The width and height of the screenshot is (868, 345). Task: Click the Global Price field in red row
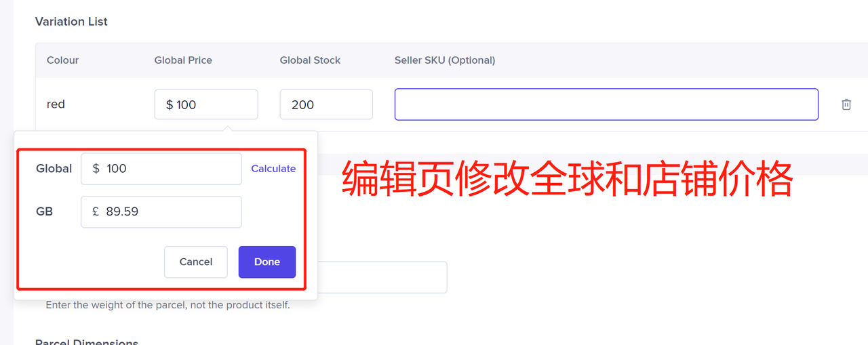coord(205,104)
